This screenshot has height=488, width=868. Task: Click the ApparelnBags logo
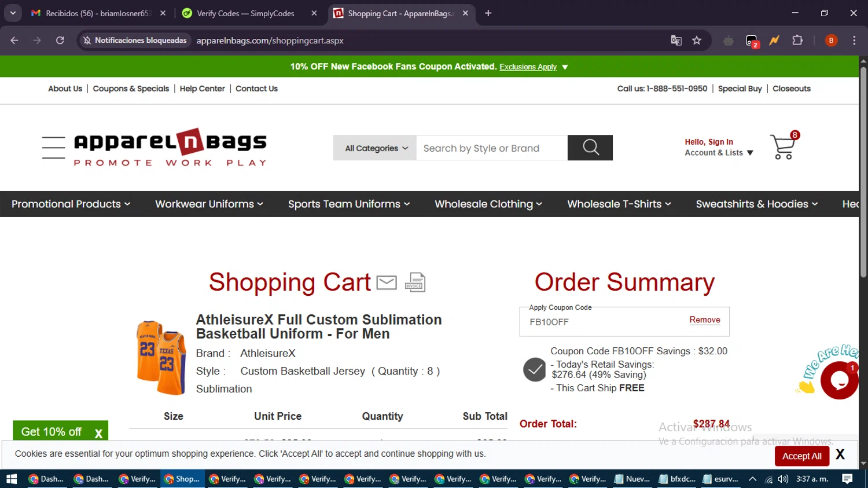[x=170, y=148]
